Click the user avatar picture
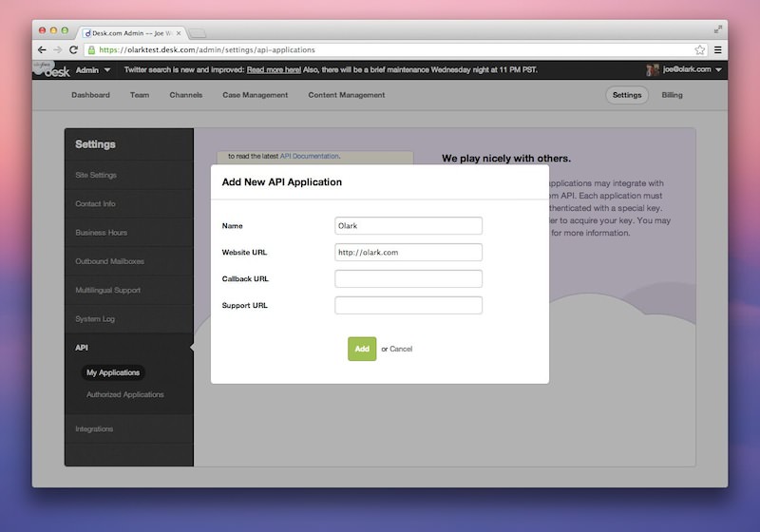760x532 pixels. 653,69
